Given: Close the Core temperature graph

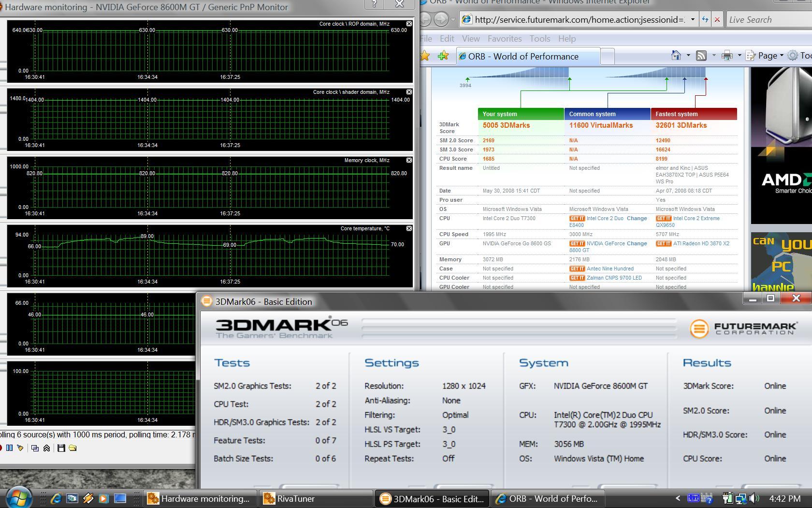Looking at the screenshot, I should [409, 228].
